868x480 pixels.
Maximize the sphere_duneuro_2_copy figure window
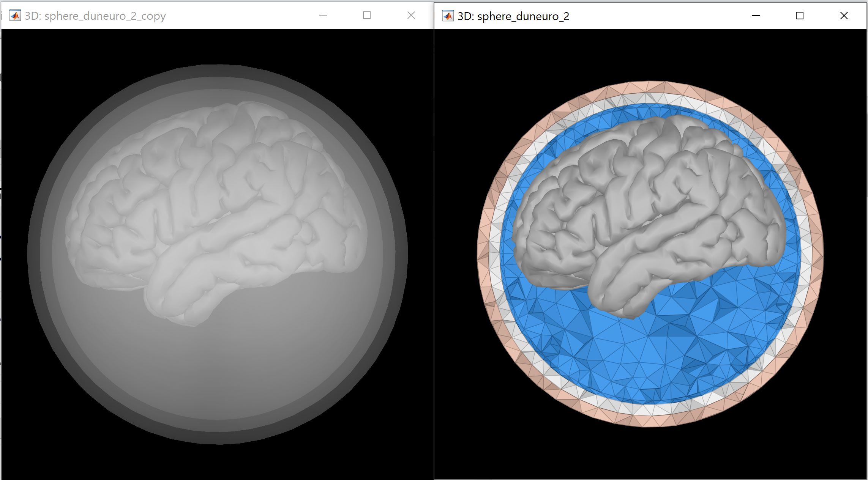pyautogui.click(x=366, y=16)
